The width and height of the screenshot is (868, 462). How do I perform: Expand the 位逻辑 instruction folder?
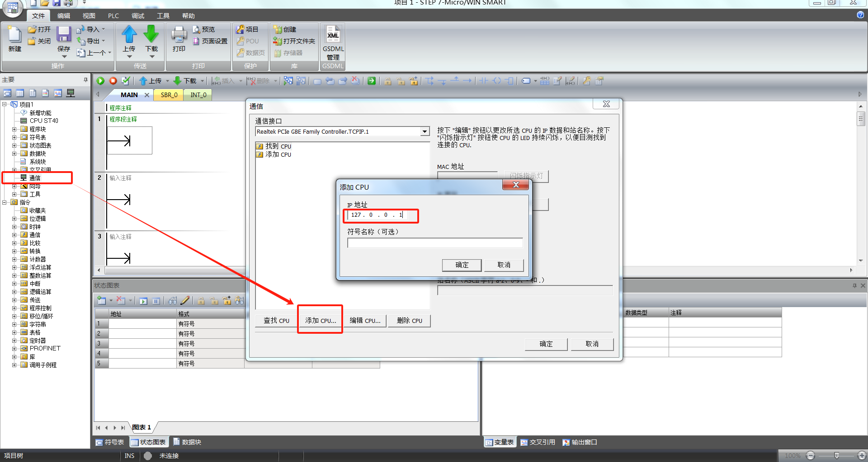coord(14,219)
